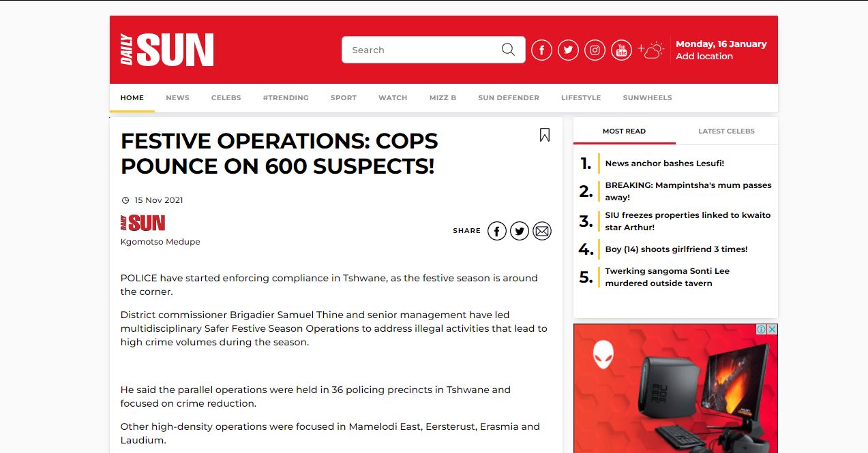Image resolution: width=868 pixels, height=453 pixels.
Task: Open the WATCH section
Action: (x=393, y=97)
